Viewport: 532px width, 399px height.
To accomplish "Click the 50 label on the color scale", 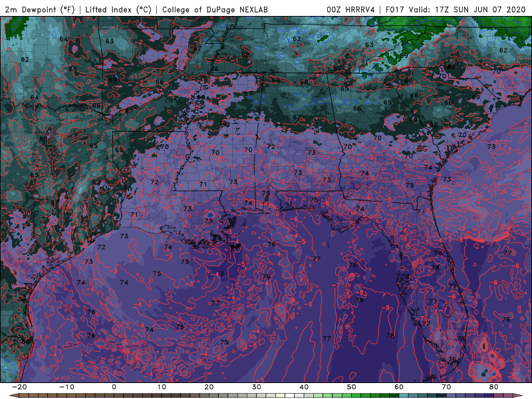I will (x=352, y=387).
